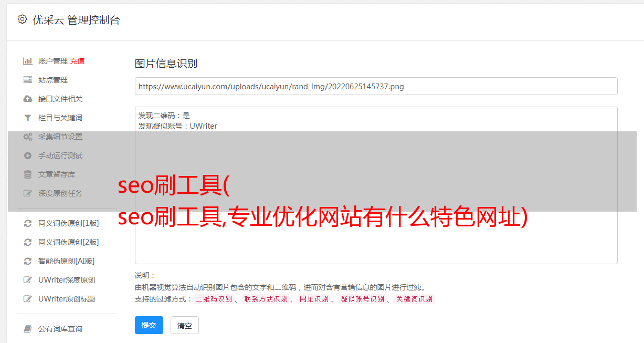The image size is (644, 343).
Task: Go to 采集细节设置
Action: point(60,137)
